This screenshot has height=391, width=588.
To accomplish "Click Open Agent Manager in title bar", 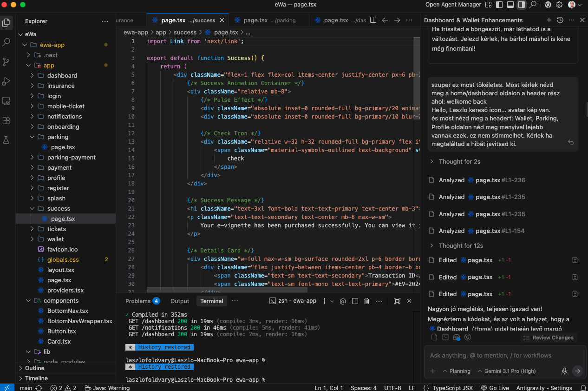I will [x=453, y=5].
